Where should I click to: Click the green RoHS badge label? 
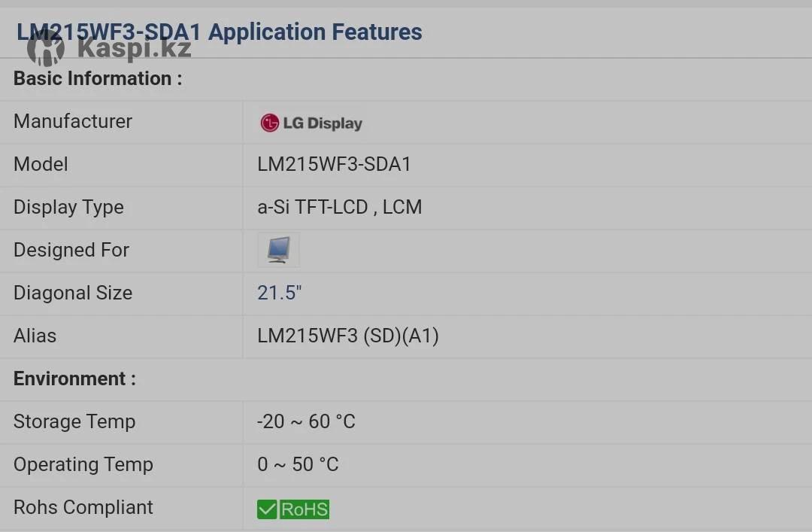304,509
